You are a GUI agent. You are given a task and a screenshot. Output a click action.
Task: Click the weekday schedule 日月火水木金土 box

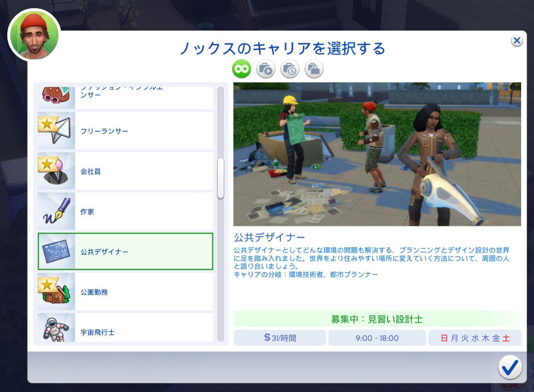[475, 338]
